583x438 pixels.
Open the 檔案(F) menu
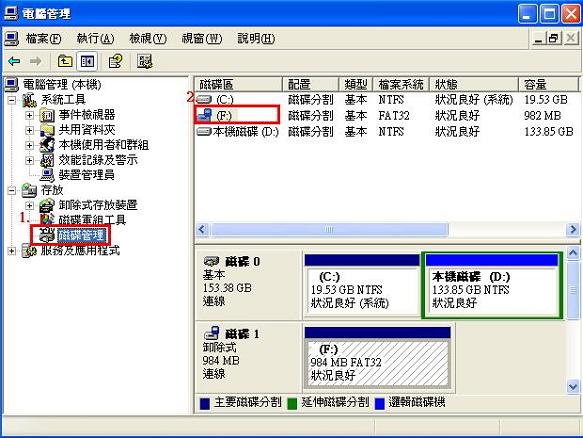click(43, 39)
